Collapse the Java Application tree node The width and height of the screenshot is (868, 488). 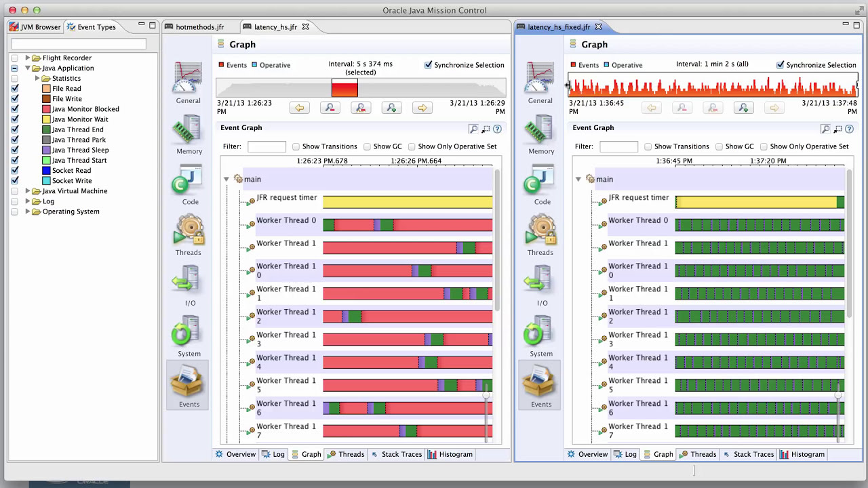pyautogui.click(x=28, y=68)
